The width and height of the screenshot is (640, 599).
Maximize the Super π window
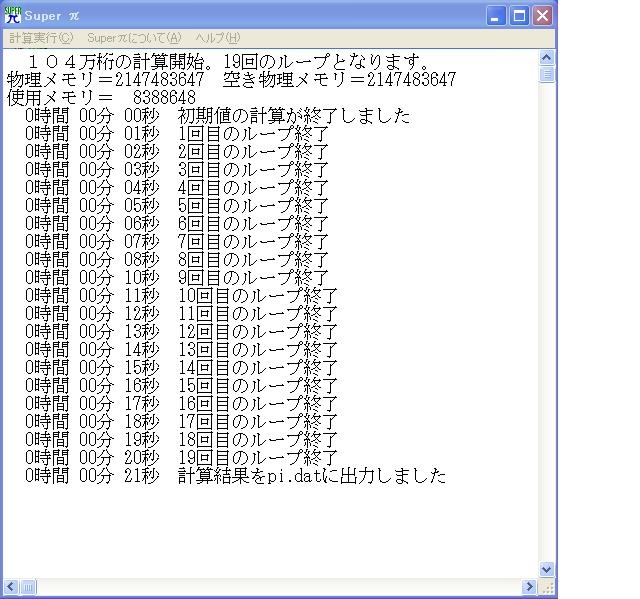(x=519, y=16)
